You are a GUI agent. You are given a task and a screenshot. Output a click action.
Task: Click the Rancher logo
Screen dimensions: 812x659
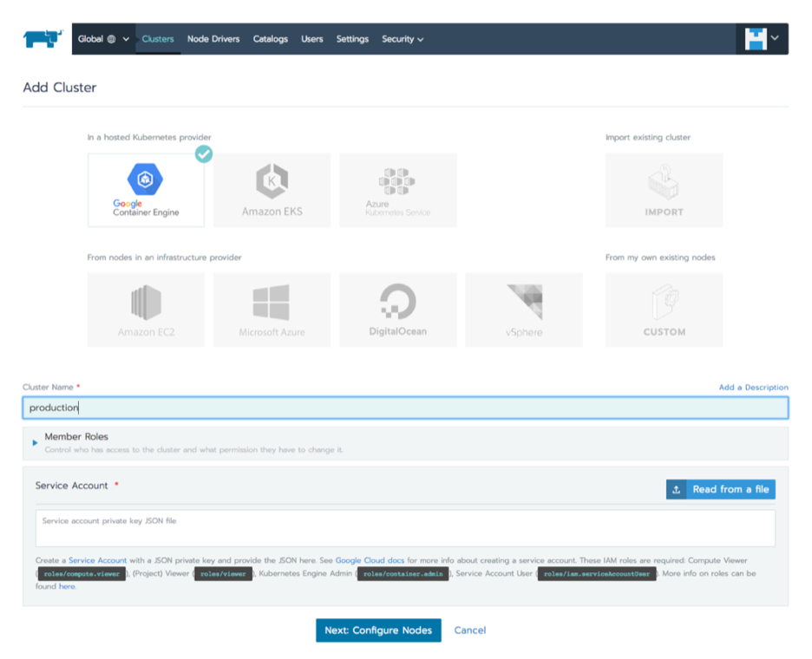41,38
